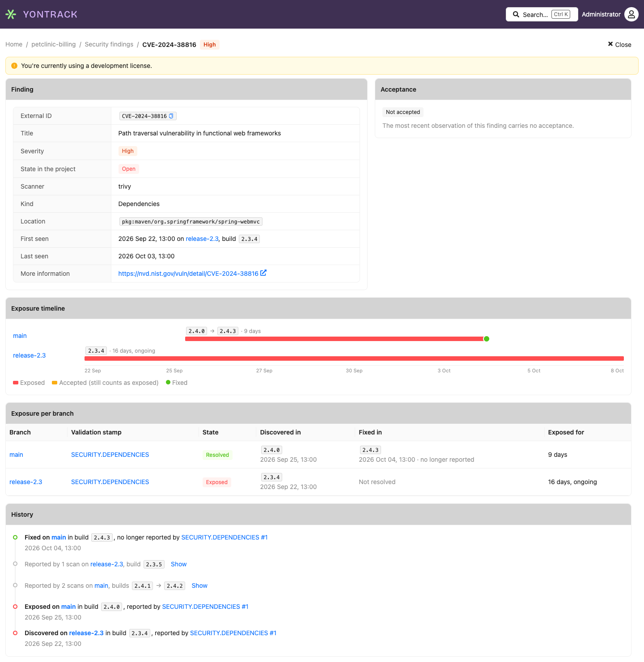Click the High severity badge in breadcrumb
Viewport: 644px width, 662px height.
click(210, 45)
